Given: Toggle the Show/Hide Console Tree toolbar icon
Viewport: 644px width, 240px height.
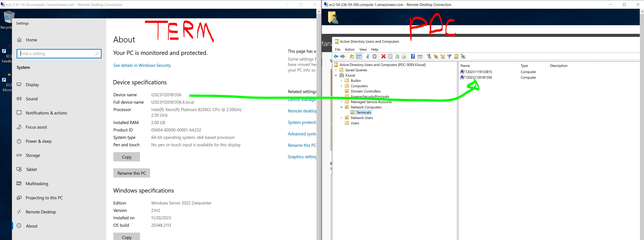Looking at the screenshot, I should 359,56.
